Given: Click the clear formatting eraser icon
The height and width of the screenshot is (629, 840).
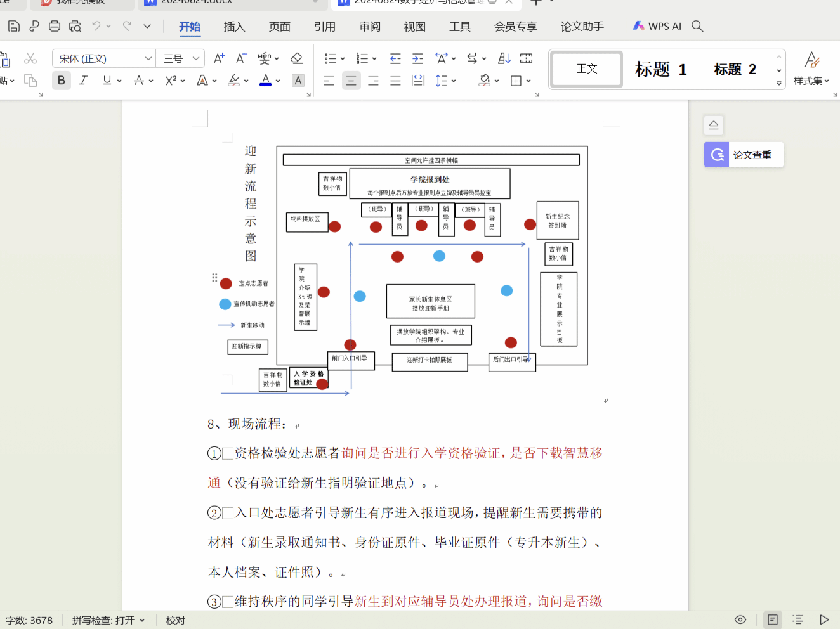Looking at the screenshot, I should click(x=296, y=58).
